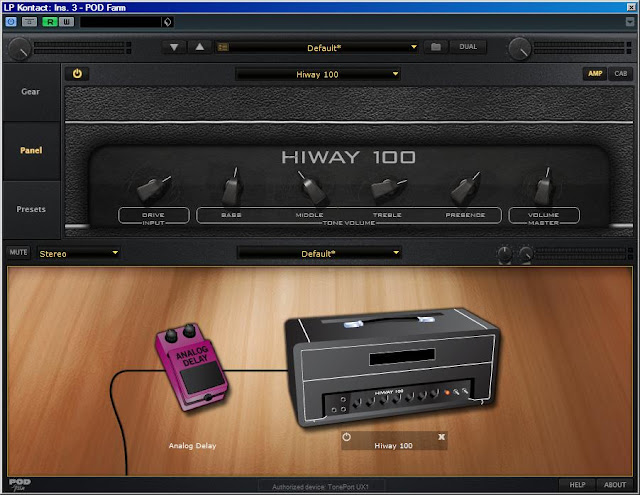Viewport: 640px width, 495px height.
Task: Toggle DUAL tone mode
Action: [468, 47]
